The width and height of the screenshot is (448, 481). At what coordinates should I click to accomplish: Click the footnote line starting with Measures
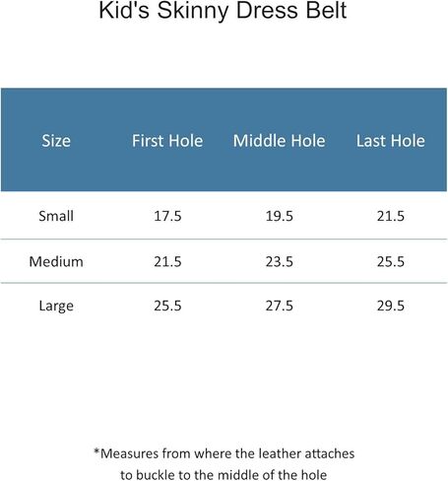[224, 453]
